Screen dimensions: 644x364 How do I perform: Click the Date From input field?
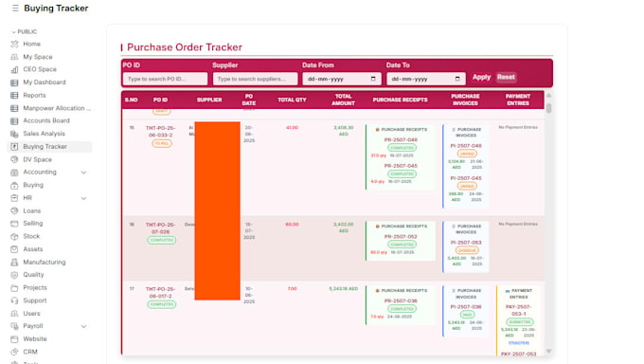tap(342, 79)
